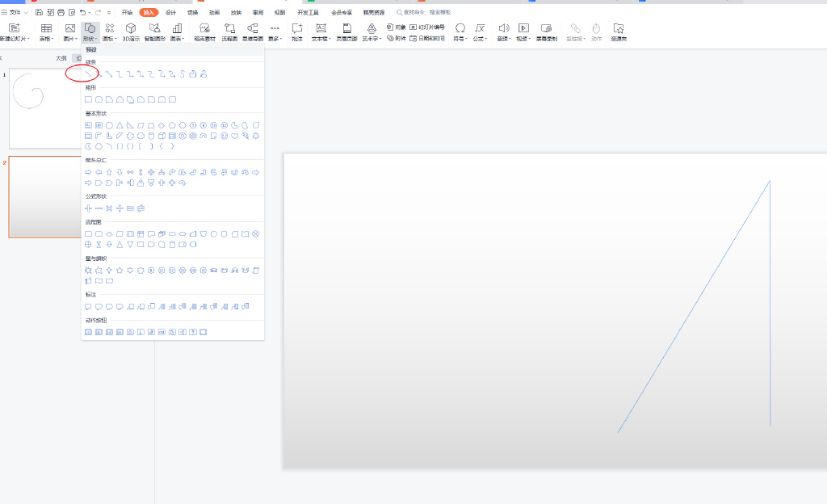This screenshot has width=827, height=504.
Task: Insert a flowchart from the ribbon
Action: tap(229, 31)
